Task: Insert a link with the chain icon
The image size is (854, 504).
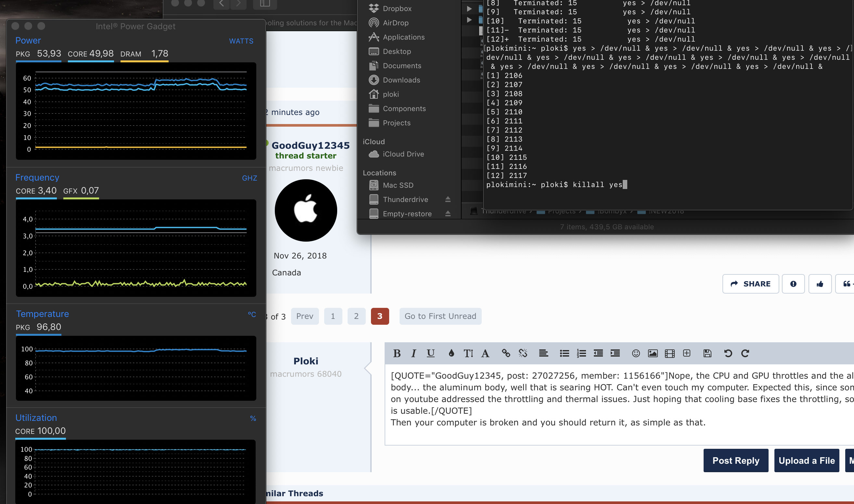Action: 506,353
